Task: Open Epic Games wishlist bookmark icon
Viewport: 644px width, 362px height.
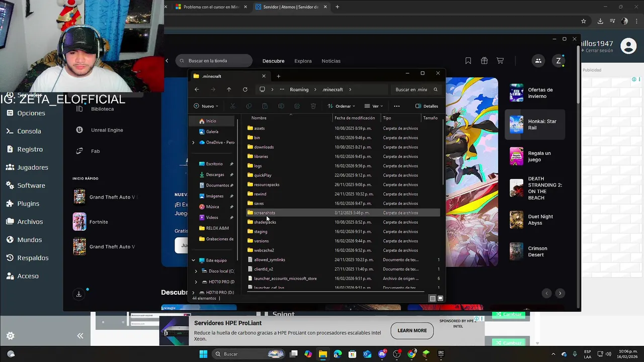Action: click(x=468, y=61)
